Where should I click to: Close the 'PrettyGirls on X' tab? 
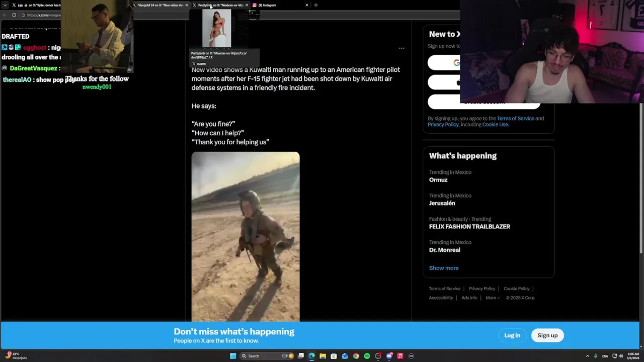click(247, 5)
